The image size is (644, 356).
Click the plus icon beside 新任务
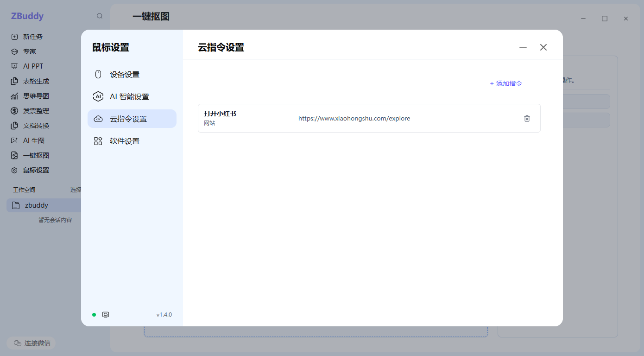pos(14,37)
